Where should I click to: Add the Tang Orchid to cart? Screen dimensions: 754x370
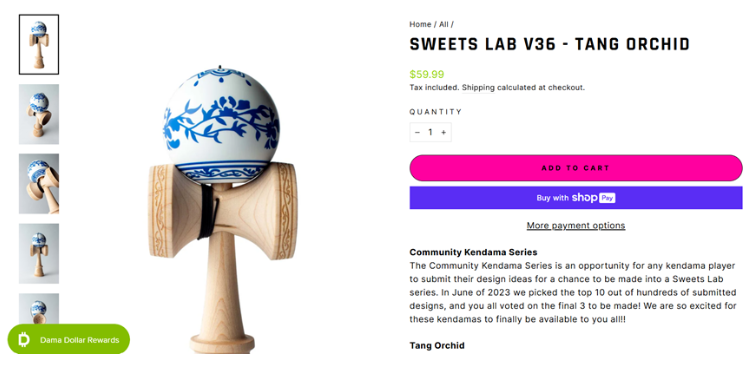click(x=576, y=168)
